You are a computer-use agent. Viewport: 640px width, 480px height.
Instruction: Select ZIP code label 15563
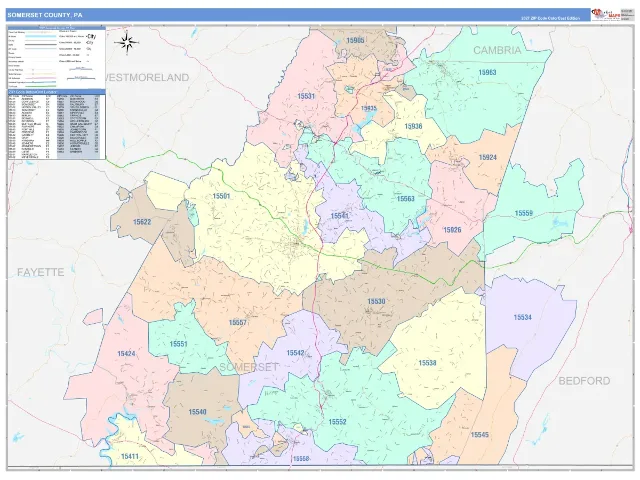tap(406, 199)
